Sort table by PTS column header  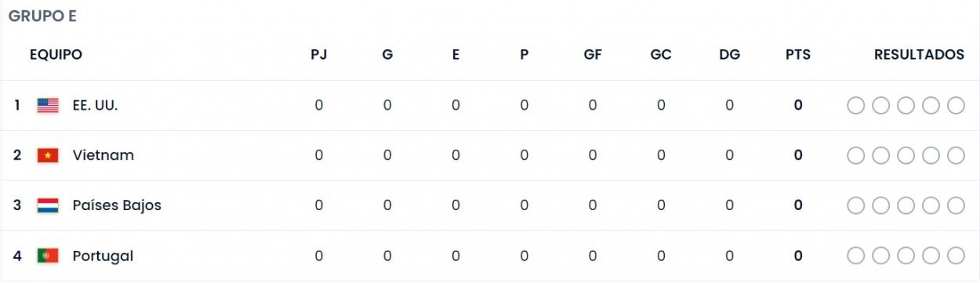(798, 55)
